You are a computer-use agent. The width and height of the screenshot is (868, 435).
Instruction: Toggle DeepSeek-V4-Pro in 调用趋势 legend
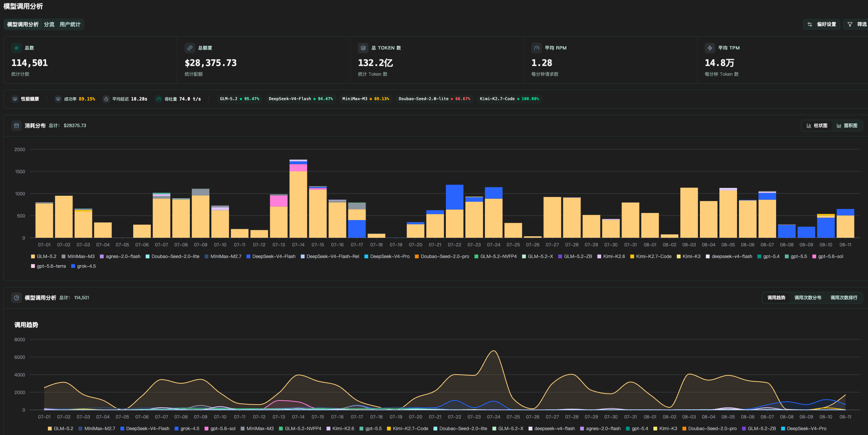pos(803,429)
